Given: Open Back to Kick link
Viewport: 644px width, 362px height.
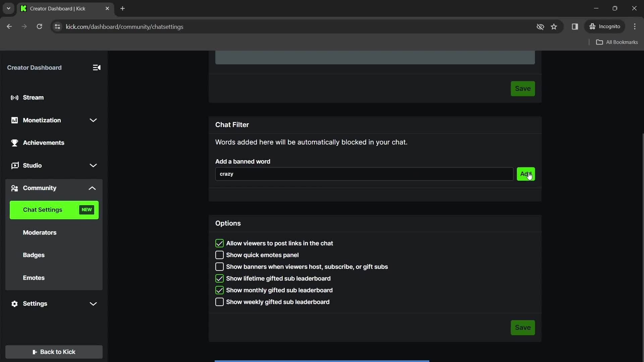Looking at the screenshot, I should 54,352.
